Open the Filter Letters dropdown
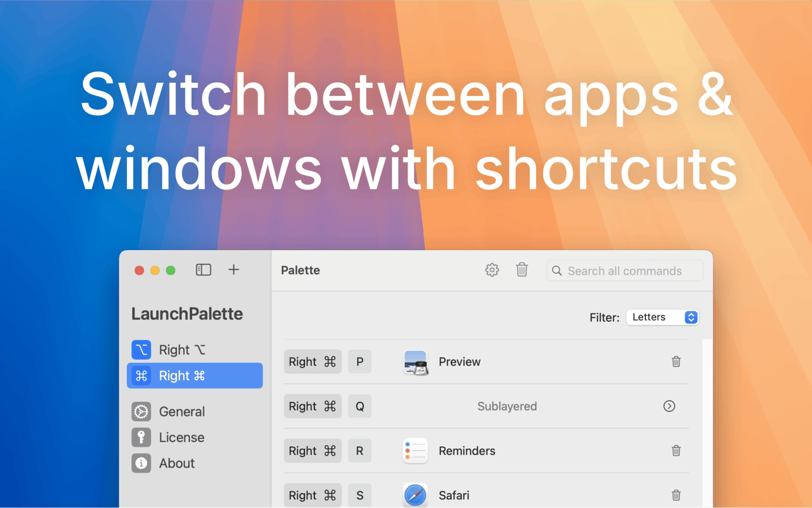Image resolution: width=812 pixels, height=508 pixels. point(662,317)
